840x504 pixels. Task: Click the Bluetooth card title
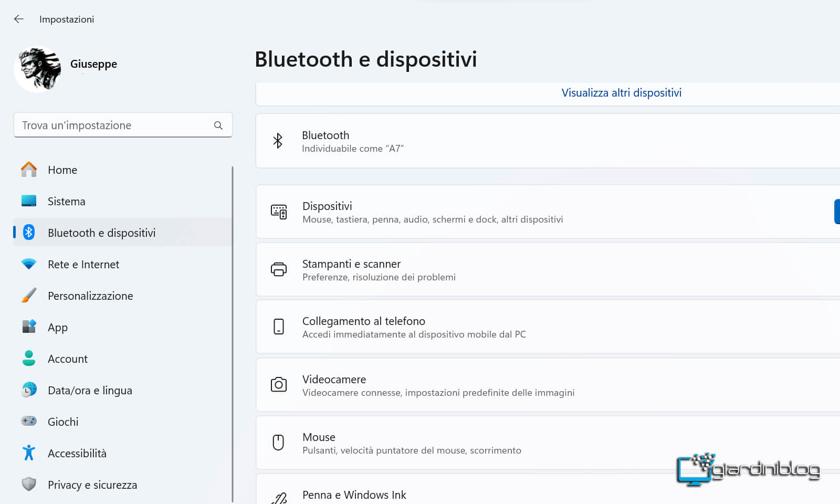pos(325,135)
